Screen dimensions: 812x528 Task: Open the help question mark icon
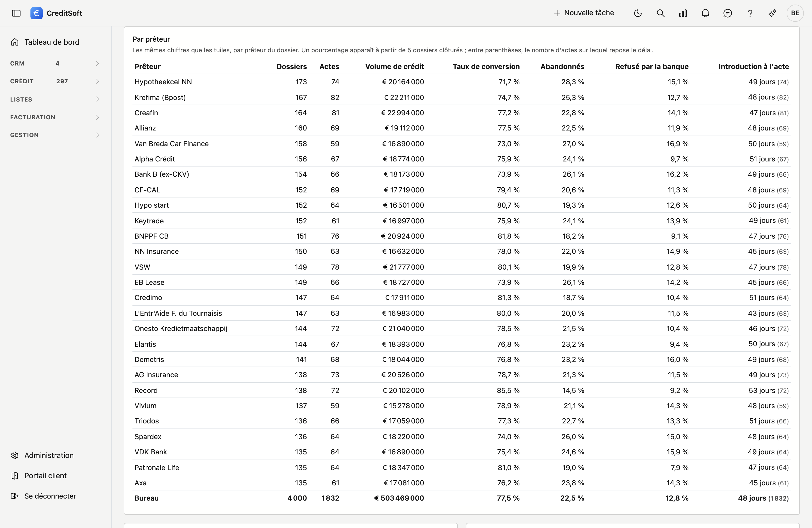750,13
